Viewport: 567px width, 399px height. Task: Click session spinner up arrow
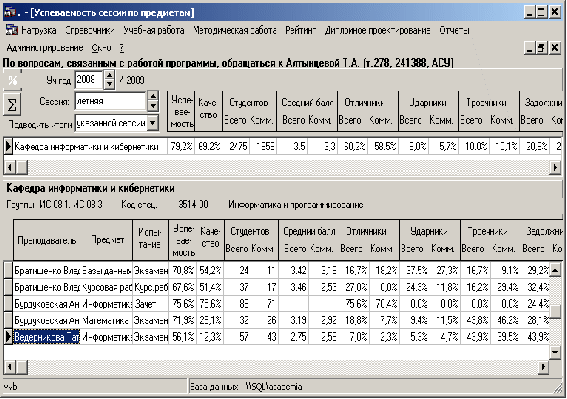click(x=153, y=97)
